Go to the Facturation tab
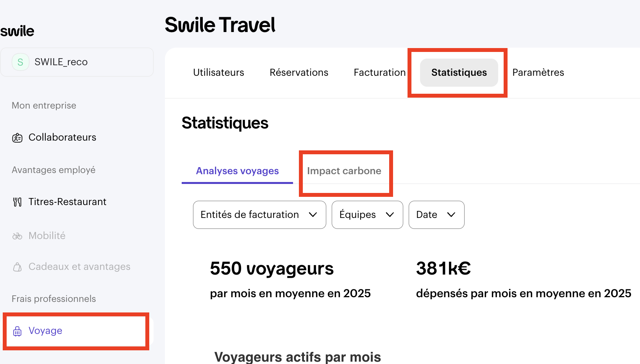Screen dimensions: 640x364 coord(379,73)
